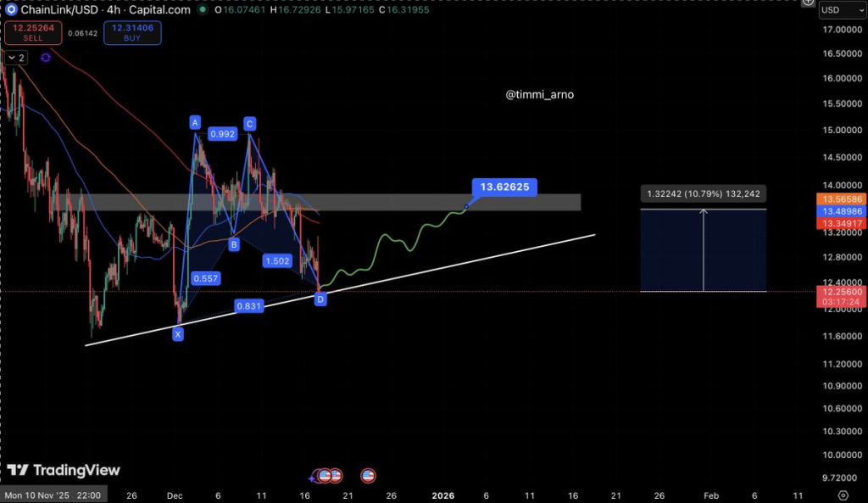
Task: Click the 1.32242 (10.79%) measurement box
Action: pyautogui.click(x=703, y=193)
